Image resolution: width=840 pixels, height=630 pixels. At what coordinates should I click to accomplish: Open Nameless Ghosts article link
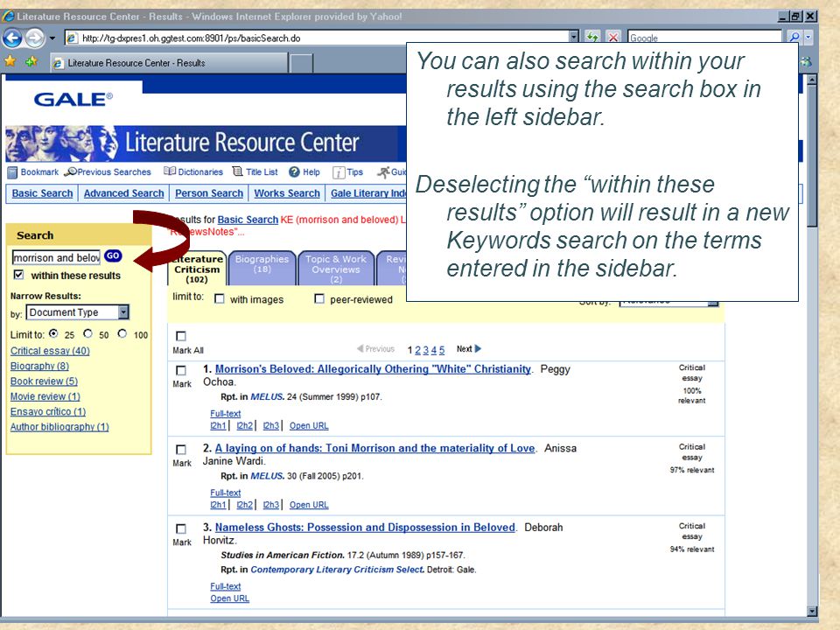365,528
